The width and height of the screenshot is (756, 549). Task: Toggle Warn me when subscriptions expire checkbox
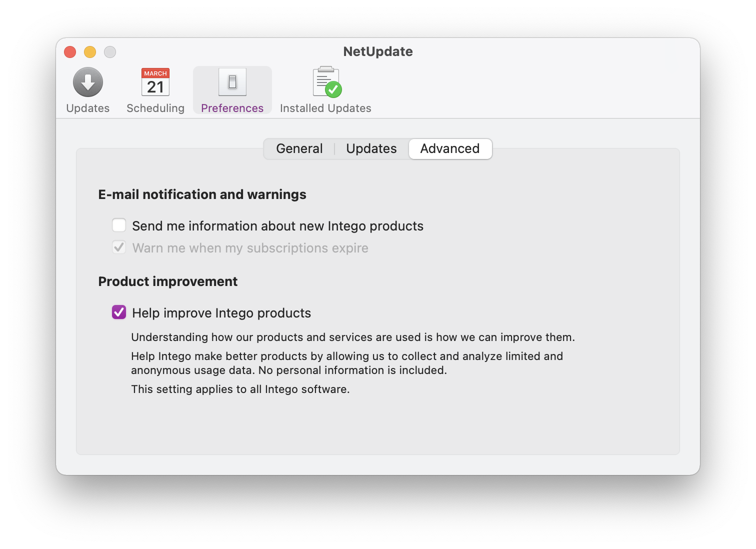click(119, 247)
